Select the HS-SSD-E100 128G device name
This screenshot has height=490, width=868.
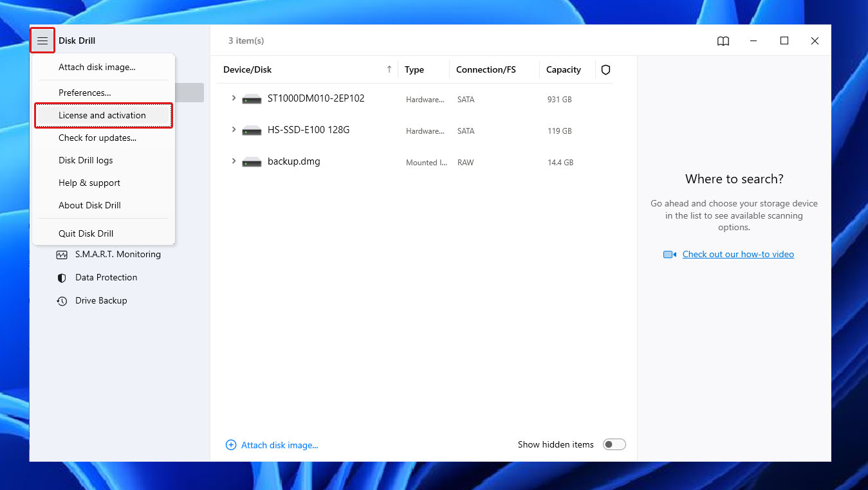coord(309,130)
